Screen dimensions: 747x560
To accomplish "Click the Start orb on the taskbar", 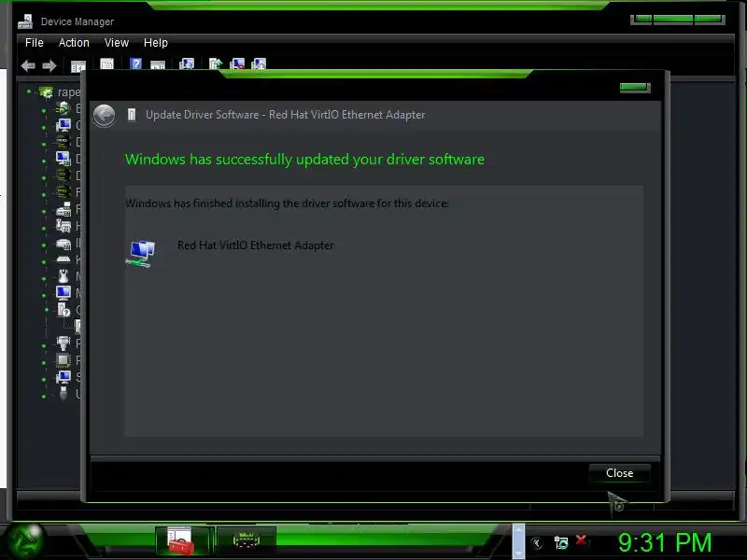I will (x=25, y=540).
